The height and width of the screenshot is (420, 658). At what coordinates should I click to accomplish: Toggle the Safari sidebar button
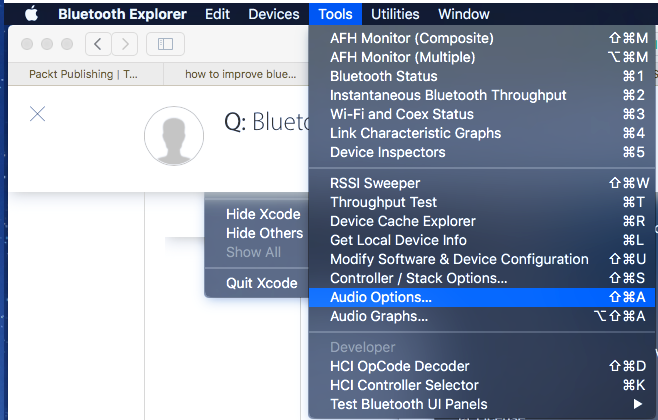165,44
